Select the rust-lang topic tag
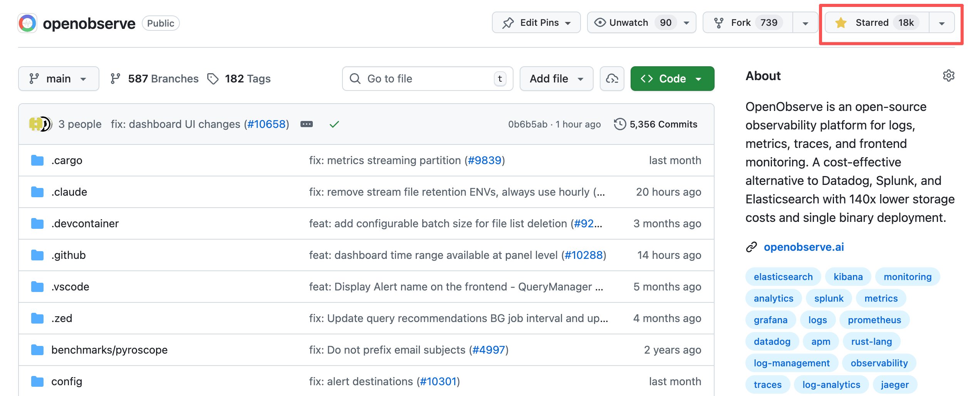 pyautogui.click(x=871, y=341)
